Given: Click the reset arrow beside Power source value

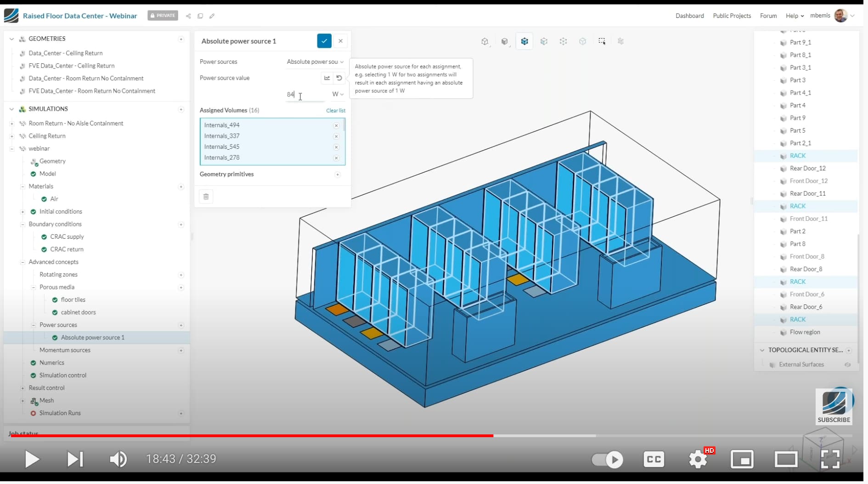Looking at the screenshot, I should pyautogui.click(x=339, y=78).
